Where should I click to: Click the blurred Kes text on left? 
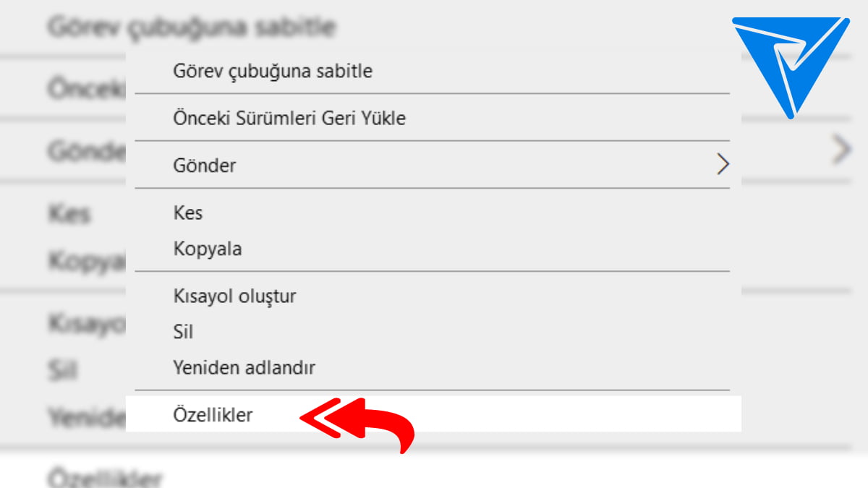coord(69,214)
